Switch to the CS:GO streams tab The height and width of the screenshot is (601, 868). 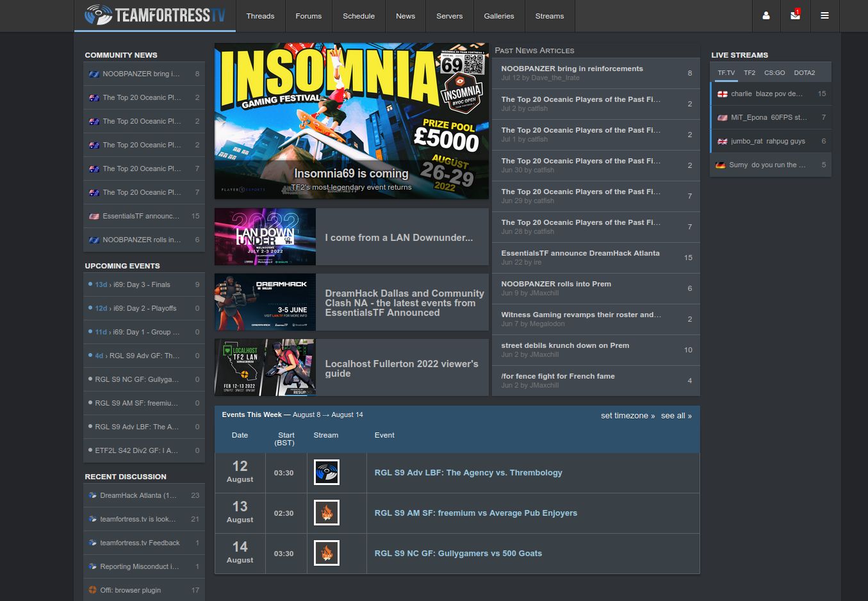pos(774,72)
